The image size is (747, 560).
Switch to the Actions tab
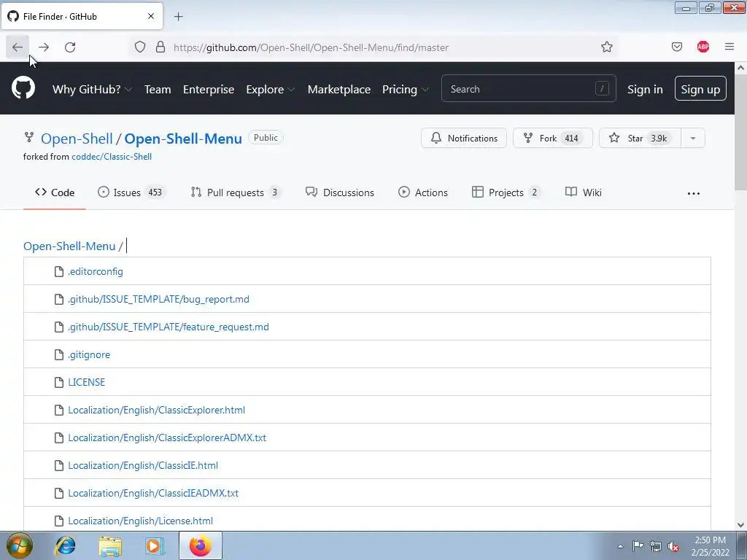(x=423, y=192)
